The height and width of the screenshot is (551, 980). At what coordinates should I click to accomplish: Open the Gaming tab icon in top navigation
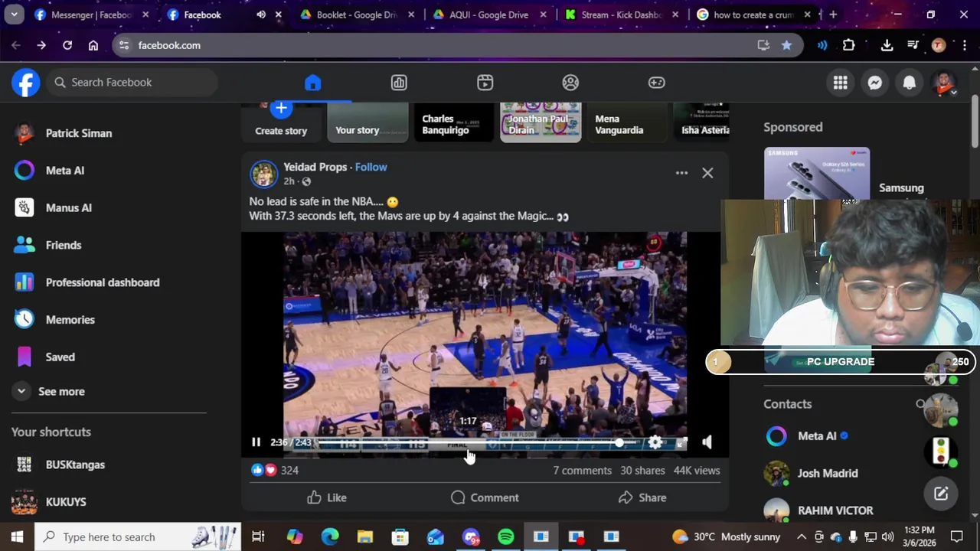tap(656, 83)
